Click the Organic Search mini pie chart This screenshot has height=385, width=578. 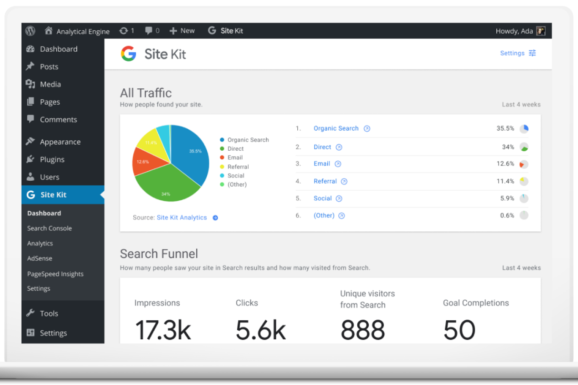(524, 129)
